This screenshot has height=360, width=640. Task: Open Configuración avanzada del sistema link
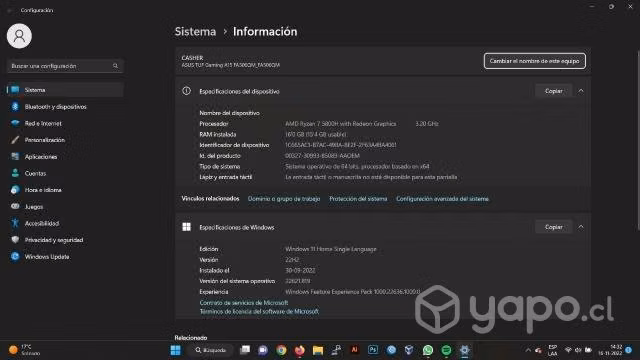coord(442,199)
